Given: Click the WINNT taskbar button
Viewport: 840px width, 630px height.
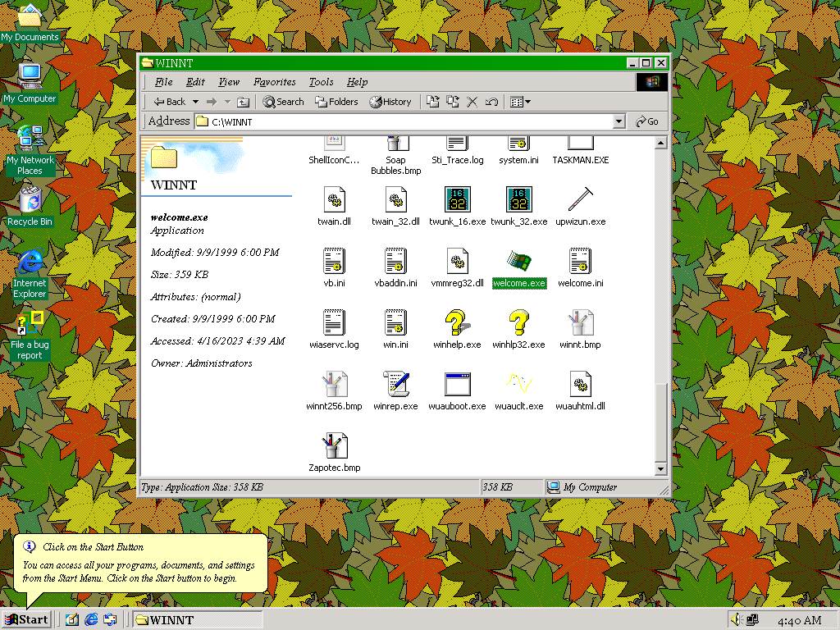Looking at the screenshot, I should coord(197,620).
